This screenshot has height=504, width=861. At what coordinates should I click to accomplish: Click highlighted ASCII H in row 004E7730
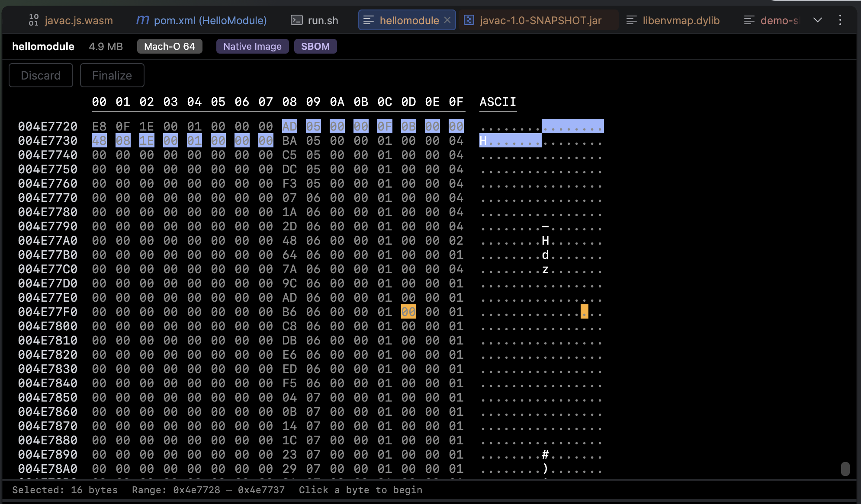tap(483, 140)
